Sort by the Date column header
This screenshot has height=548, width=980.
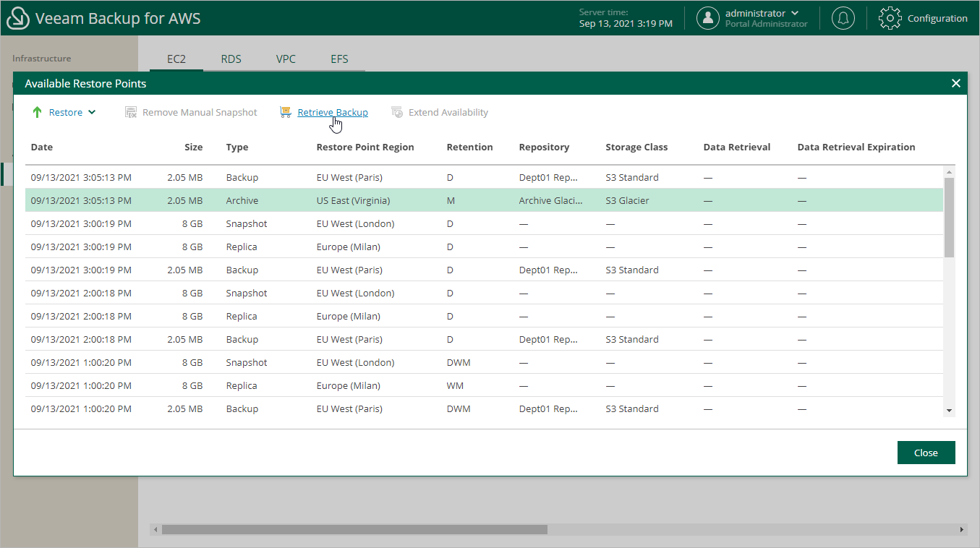[x=42, y=147]
